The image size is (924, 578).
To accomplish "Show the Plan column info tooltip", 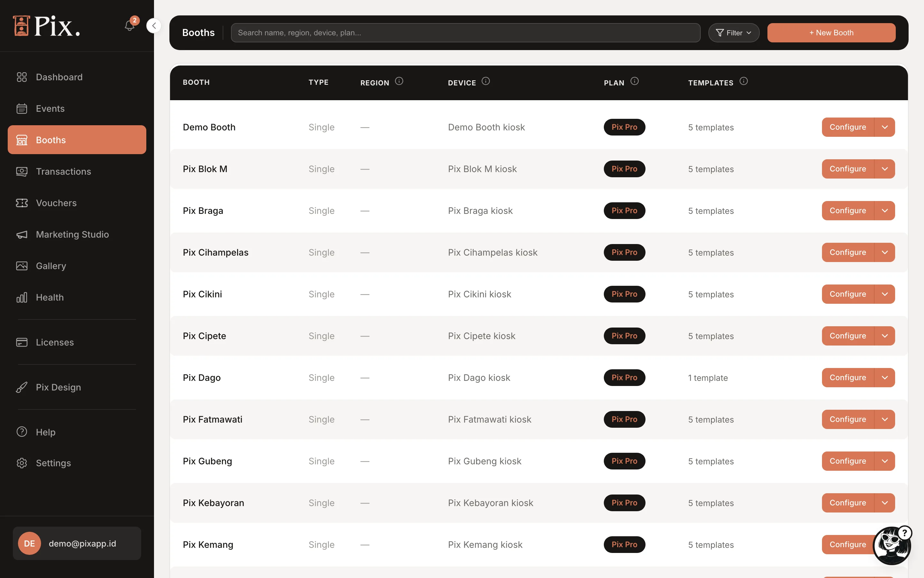I will pos(634,81).
